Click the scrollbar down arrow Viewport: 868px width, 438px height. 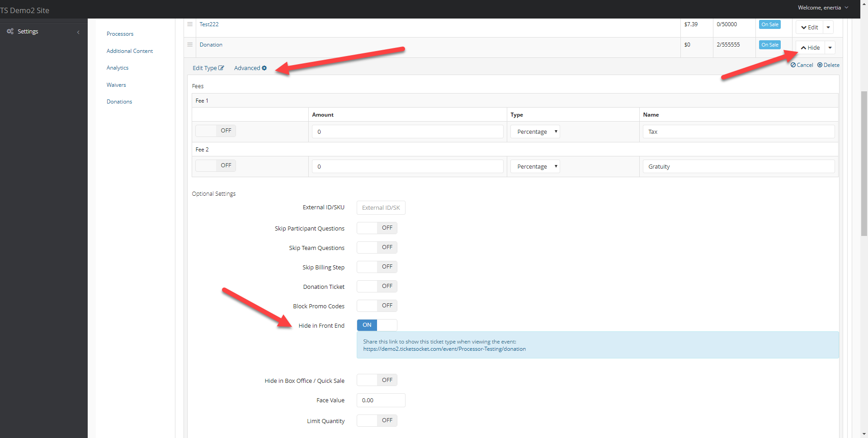click(x=864, y=434)
